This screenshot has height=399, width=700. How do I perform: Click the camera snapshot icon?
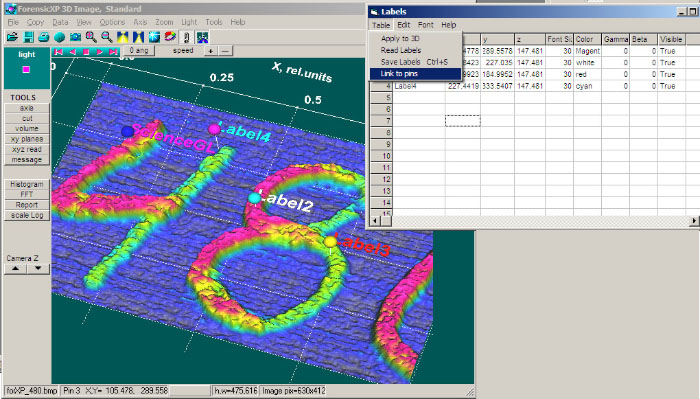click(x=75, y=37)
